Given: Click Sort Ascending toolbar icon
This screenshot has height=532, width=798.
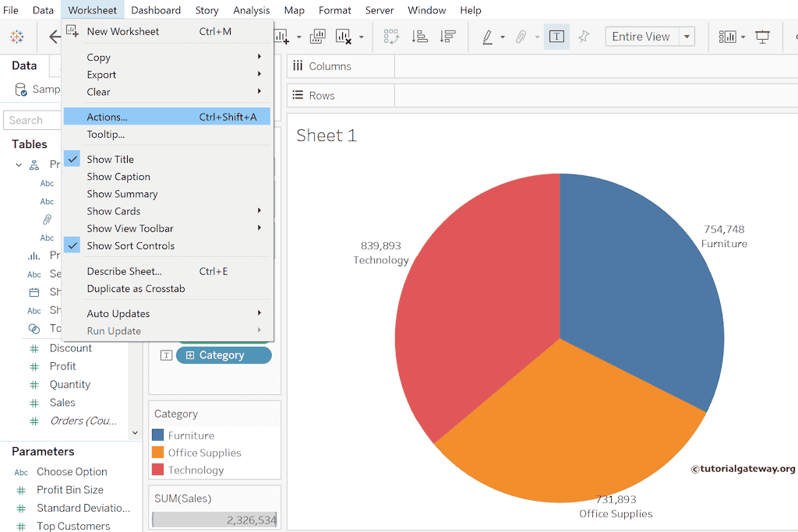Looking at the screenshot, I should pyautogui.click(x=419, y=37).
